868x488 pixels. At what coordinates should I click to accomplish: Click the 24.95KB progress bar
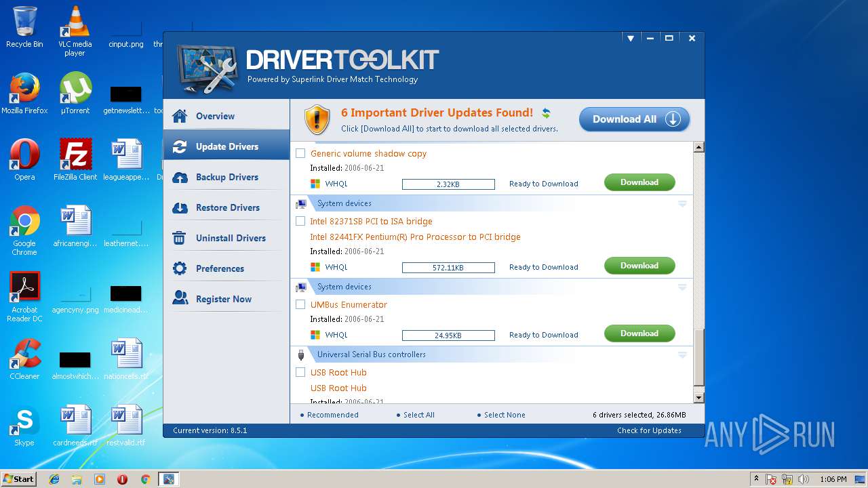pos(448,335)
